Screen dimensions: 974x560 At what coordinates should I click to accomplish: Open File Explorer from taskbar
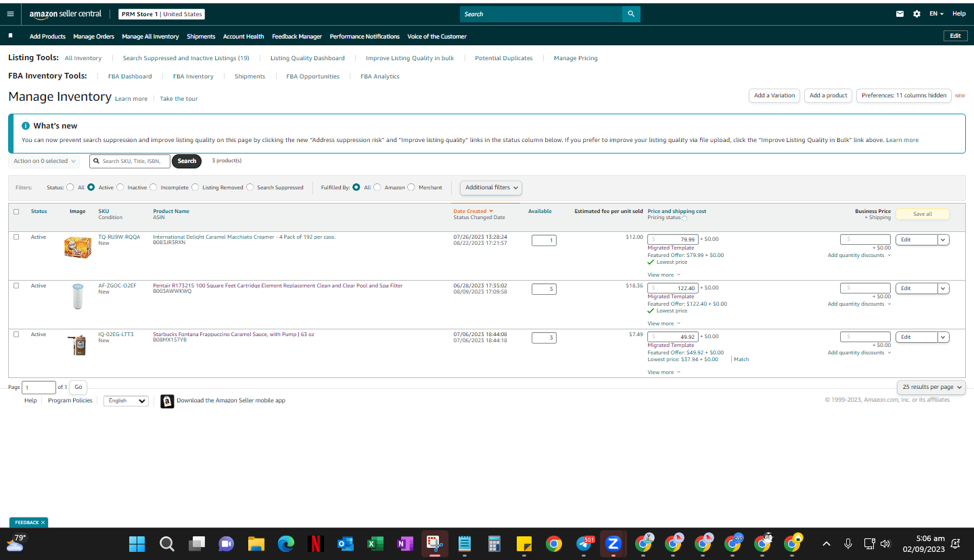click(256, 544)
